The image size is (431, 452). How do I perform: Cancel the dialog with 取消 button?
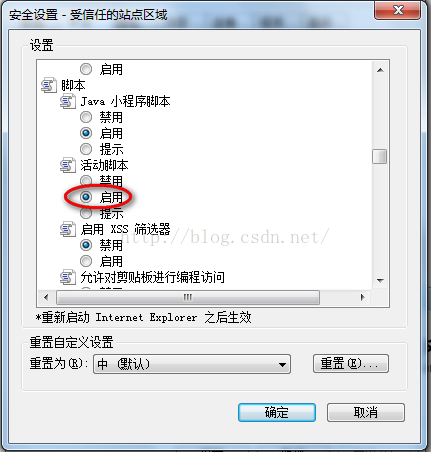[x=366, y=413]
